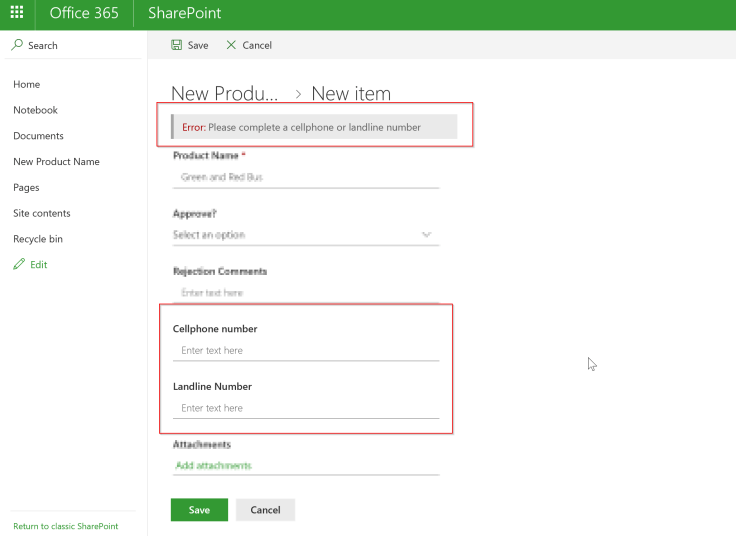Click into the Cellphone number text field
This screenshot has height=536, width=736.
tap(306, 351)
